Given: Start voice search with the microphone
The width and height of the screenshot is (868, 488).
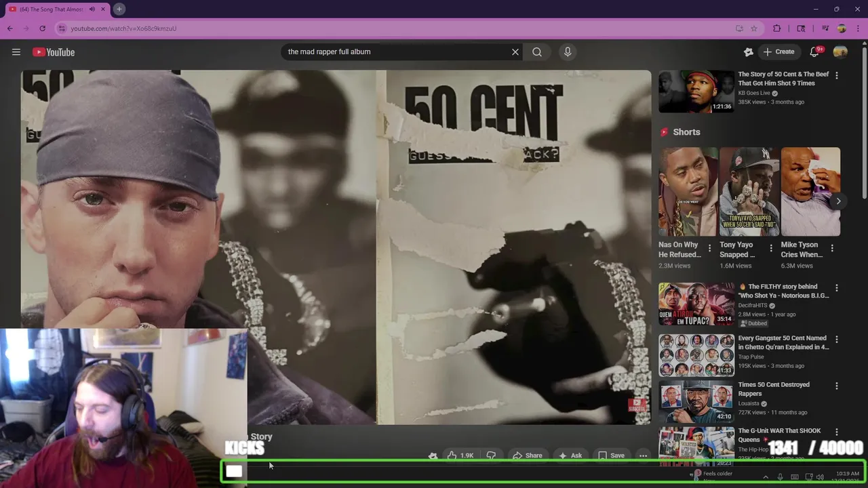Looking at the screenshot, I should 568,52.
